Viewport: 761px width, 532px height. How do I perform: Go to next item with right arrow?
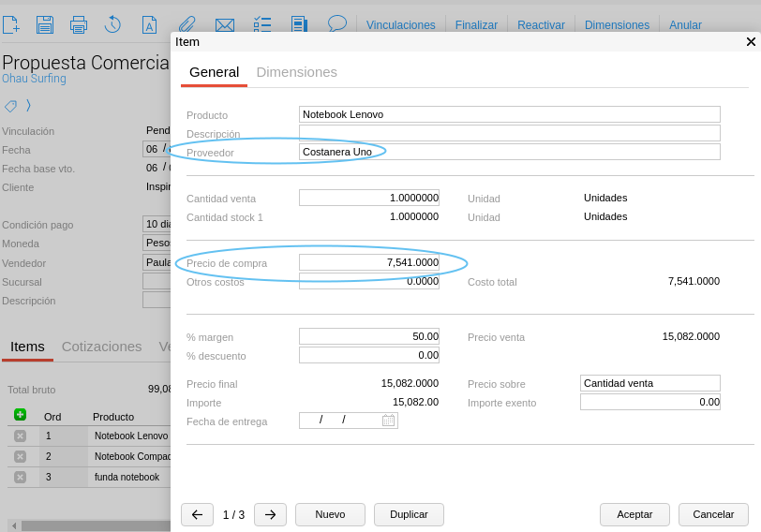coord(270,515)
